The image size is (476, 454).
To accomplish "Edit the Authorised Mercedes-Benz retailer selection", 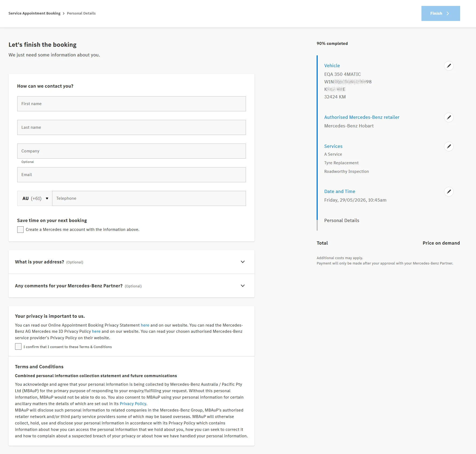I will [x=449, y=117].
